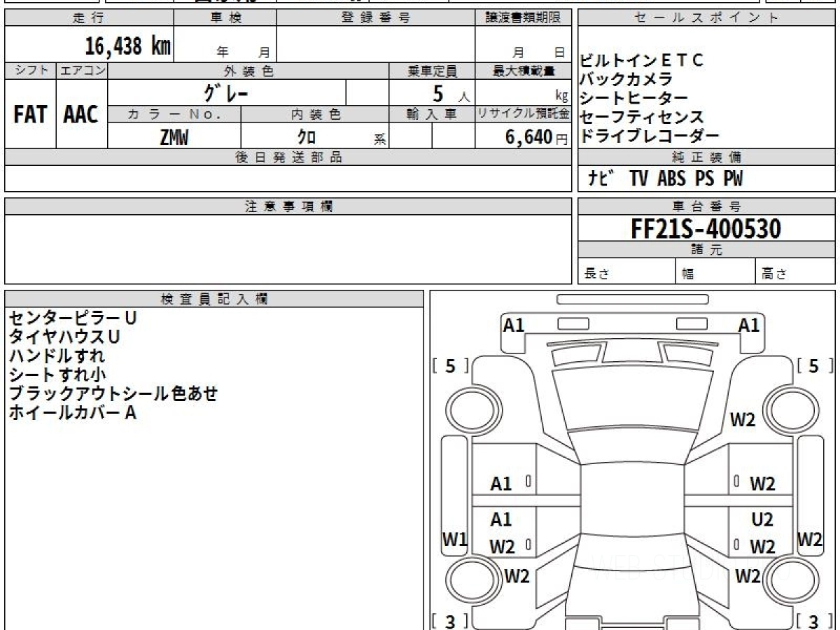Select the inspector note シートすれ小
840x630 pixels.
pos(57,374)
